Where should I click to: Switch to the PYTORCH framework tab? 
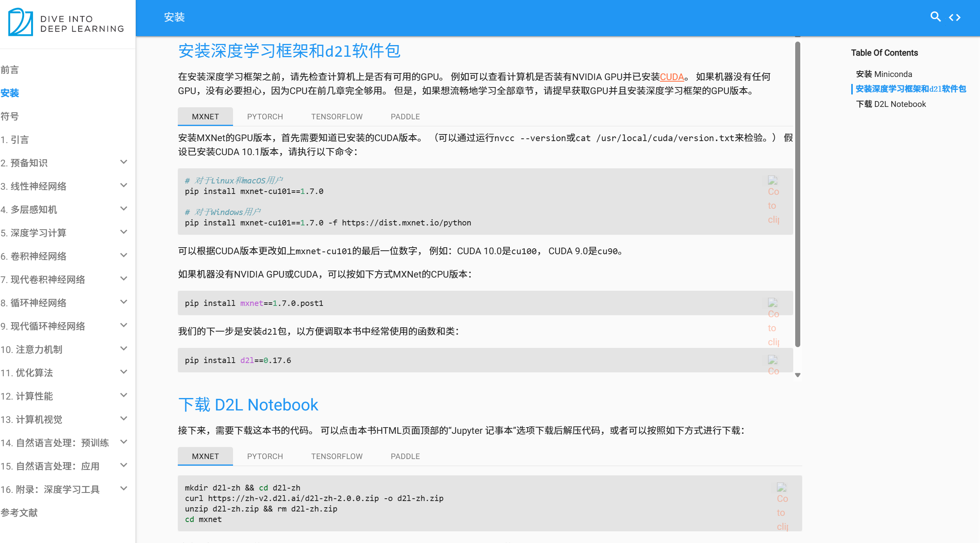pos(265,117)
